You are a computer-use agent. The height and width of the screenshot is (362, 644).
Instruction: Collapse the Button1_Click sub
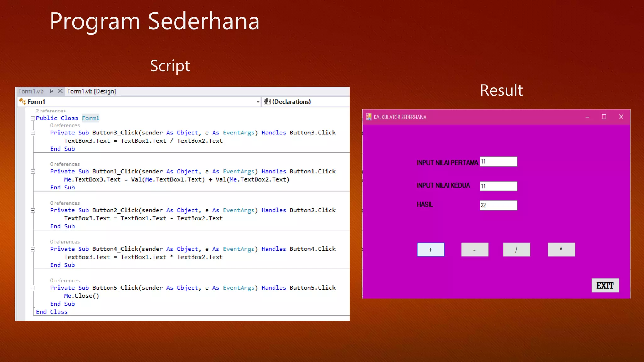pyautogui.click(x=32, y=172)
